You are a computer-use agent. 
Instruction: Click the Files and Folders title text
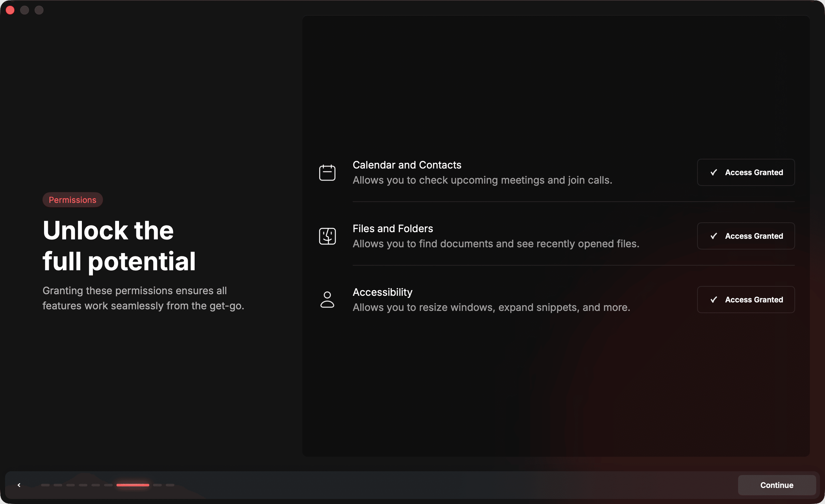click(x=392, y=228)
